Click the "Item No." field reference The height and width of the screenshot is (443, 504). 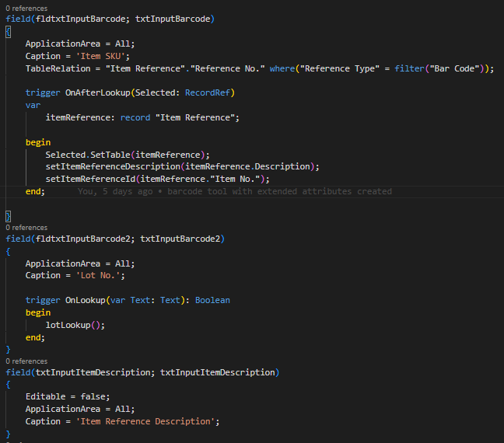[235, 179]
